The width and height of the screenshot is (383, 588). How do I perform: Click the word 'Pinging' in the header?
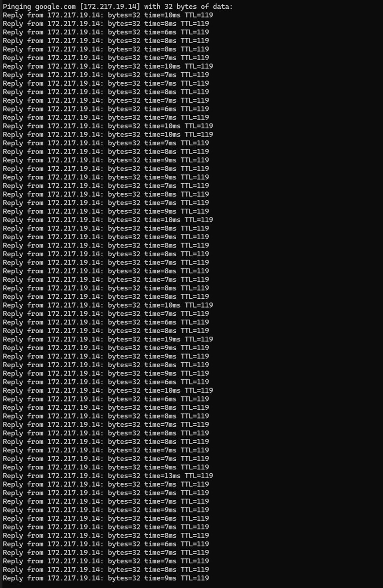point(16,6)
